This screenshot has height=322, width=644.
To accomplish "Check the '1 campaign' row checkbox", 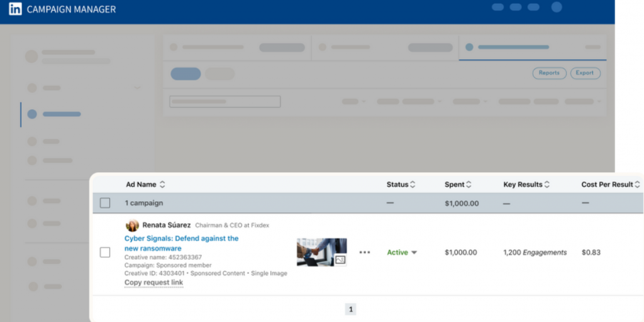I will (105, 203).
